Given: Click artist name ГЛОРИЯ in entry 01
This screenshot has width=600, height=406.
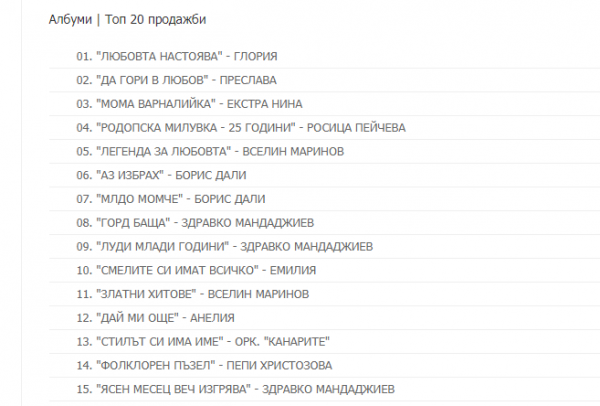Looking at the screenshot, I should 254,55.
